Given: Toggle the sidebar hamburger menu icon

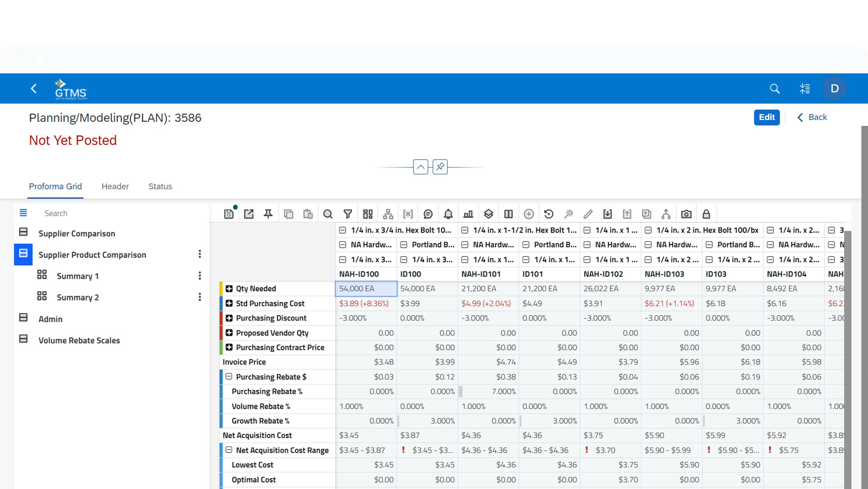Looking at the screenshot, I should pos(23,213).
